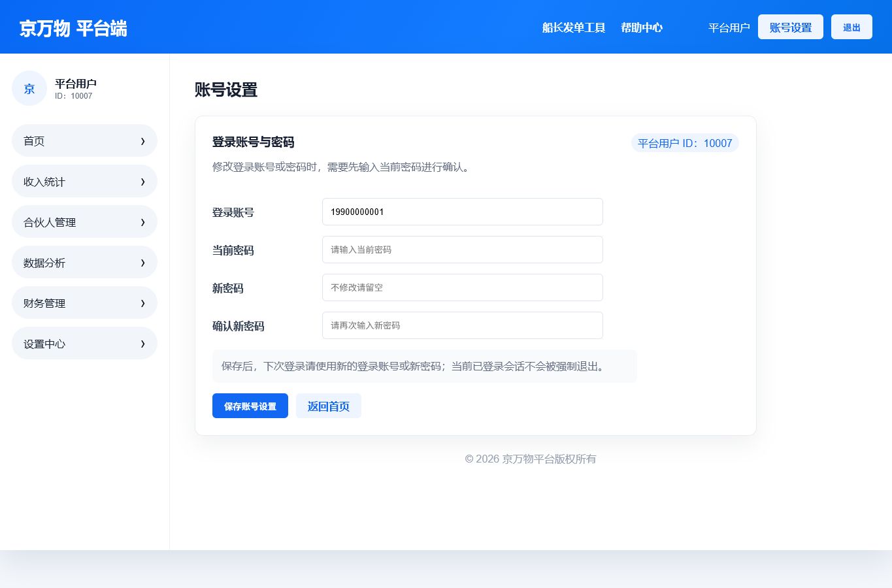Open 船长发单工具 in top navigation
This screenshot has width=892, height=588.
[x=574, y=27]
